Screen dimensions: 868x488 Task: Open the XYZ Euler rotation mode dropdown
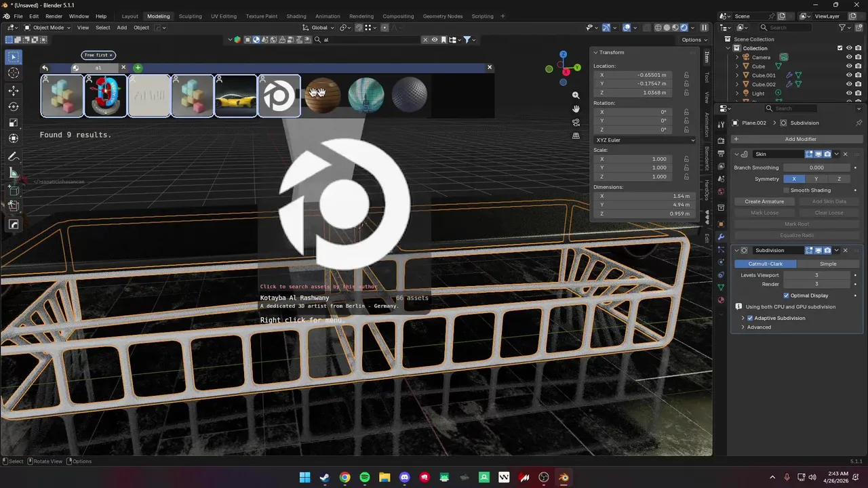(x=644, y=140)
